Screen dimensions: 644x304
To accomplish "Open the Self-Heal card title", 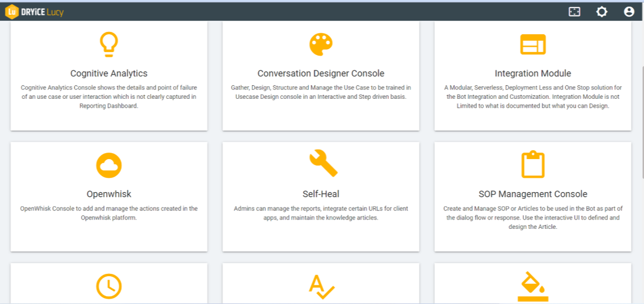I will click(321, 194).
